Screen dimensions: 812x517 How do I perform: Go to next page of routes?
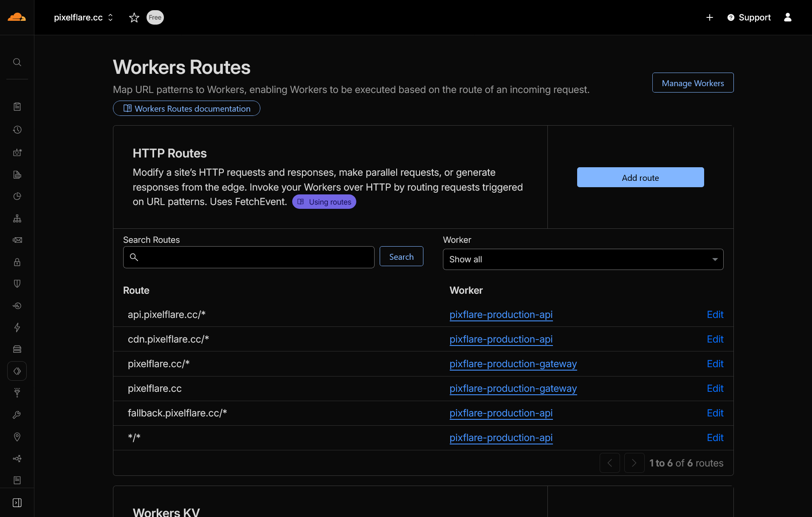pos(634,463)
